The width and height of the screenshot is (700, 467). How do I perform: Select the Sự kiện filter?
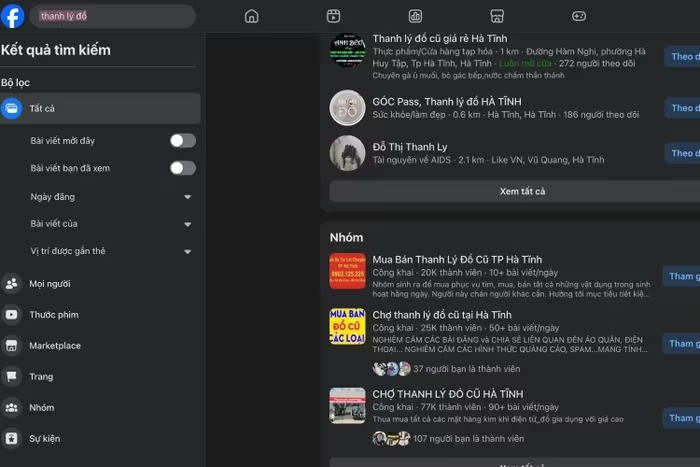pos(100,438)
